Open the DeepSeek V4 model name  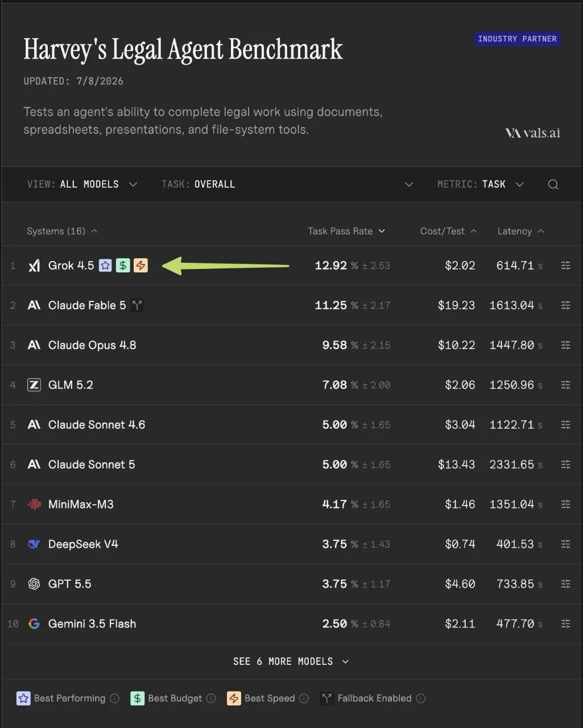tap(83, 544)
